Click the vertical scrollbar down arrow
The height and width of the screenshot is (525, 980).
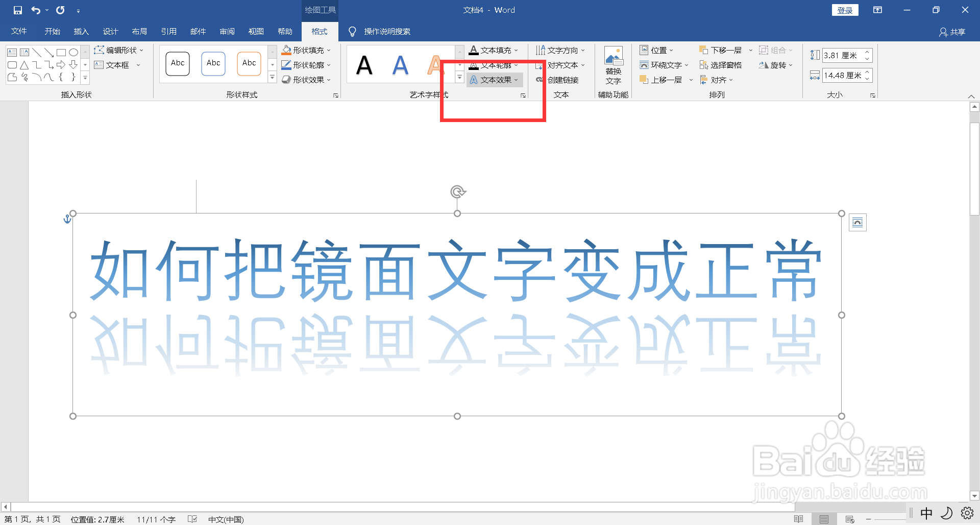click(x=974, y=495)
